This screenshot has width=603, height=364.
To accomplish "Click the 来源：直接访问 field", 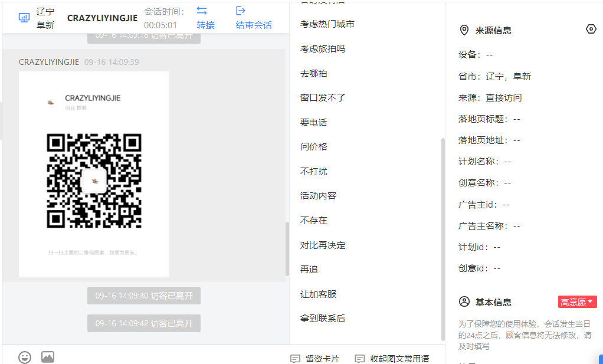I will (x=490, y=97).
